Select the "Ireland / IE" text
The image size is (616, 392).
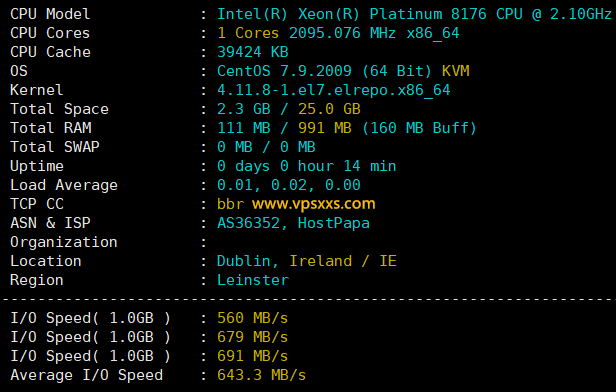(x=343, y=261)
